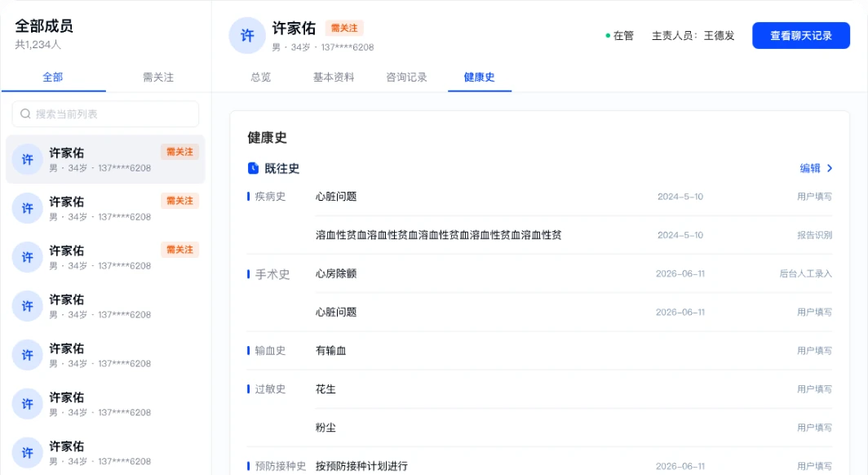
Task: Open the 全部 members tab
Action: click(53, 78)
